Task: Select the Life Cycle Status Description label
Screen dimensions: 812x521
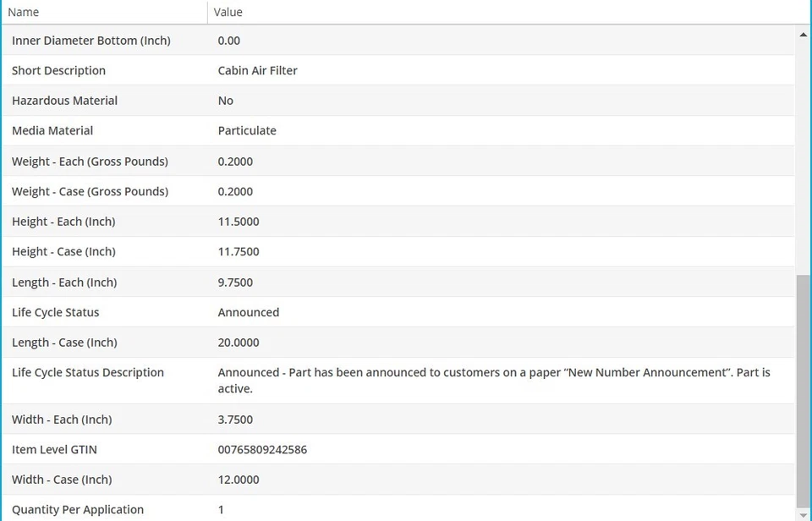Action: [88, 372]
